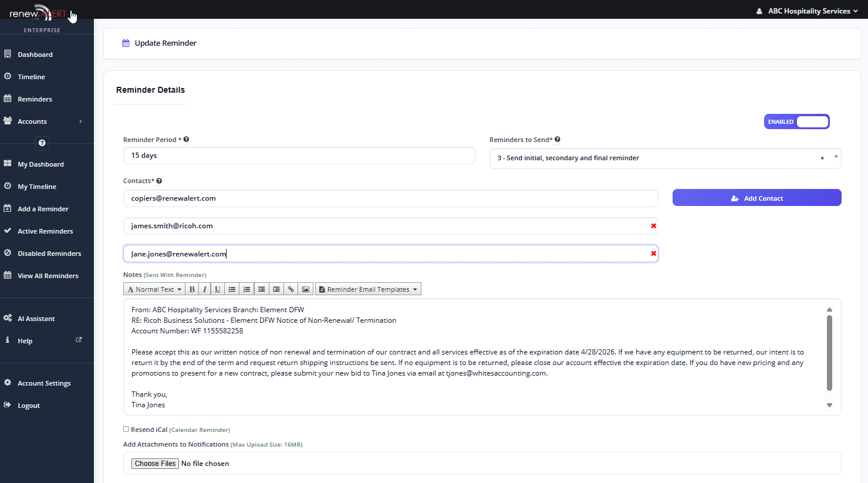Open the Reminder Email Templates dropdown

coord(368,289)
